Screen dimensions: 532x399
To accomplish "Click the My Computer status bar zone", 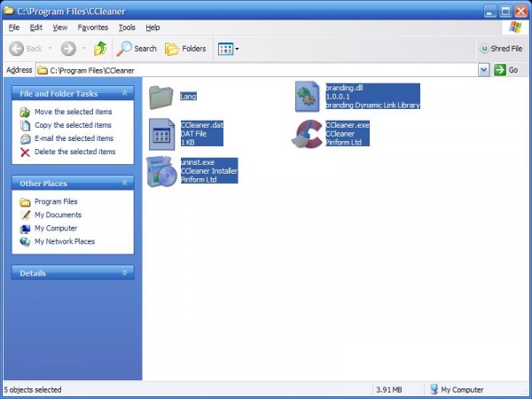I will pyautogui.click(x=457, y=389).
